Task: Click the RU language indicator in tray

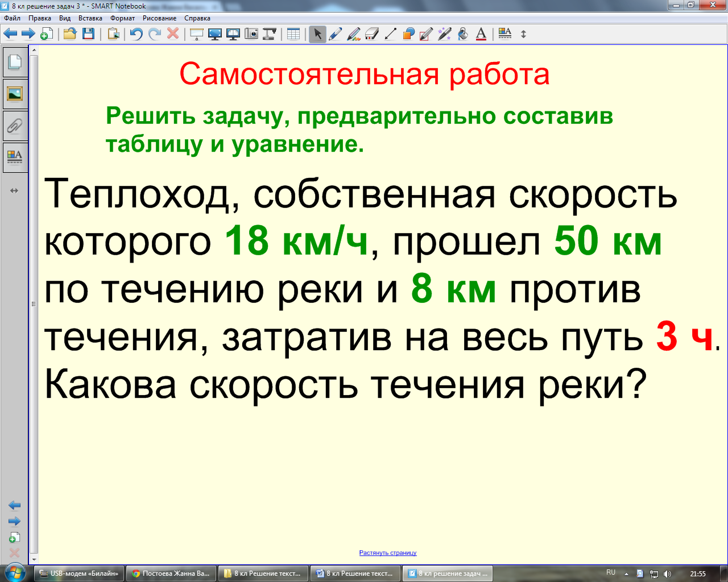Action: [x=611, y=572]
